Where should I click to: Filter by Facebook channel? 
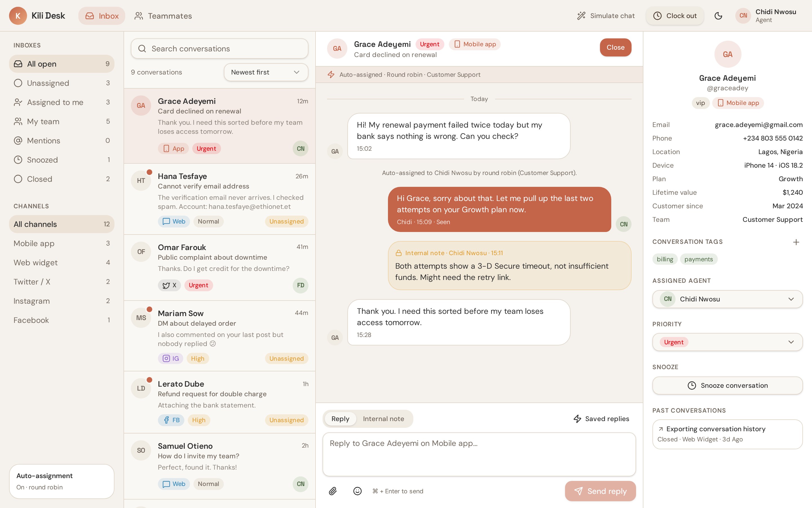[x=61, y=320]
